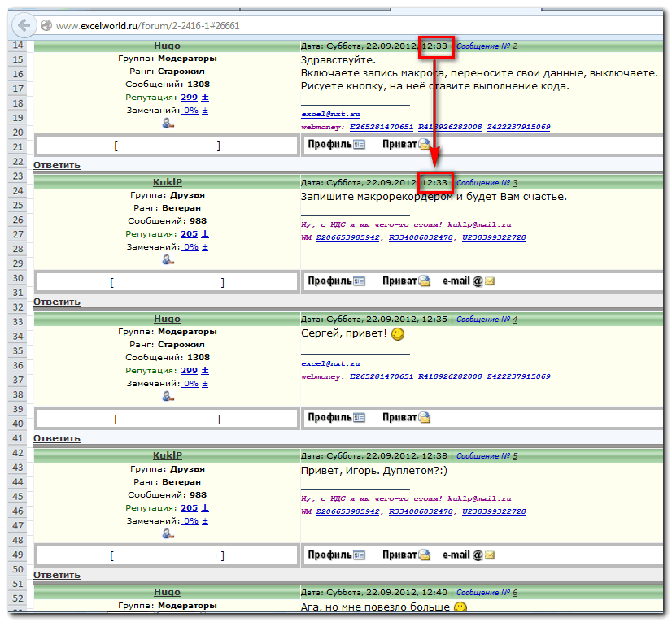Click username Hugo in message № 6 header
This screenshot has width=672, height=622.
pos(167,593)
